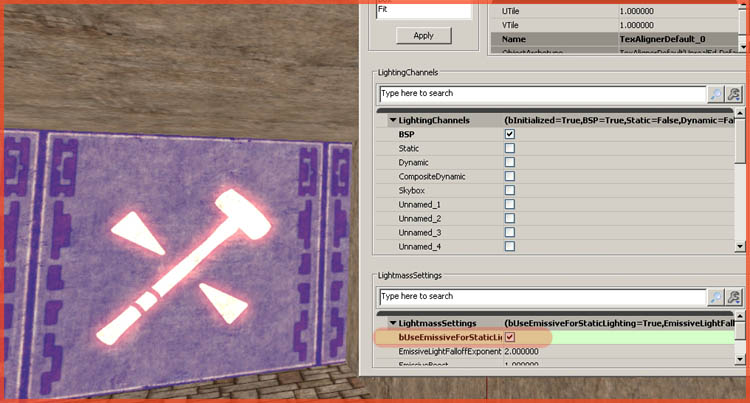
Task: Click the glowing hammer emissive surface in viewport
Action: (x=184, y=266)
